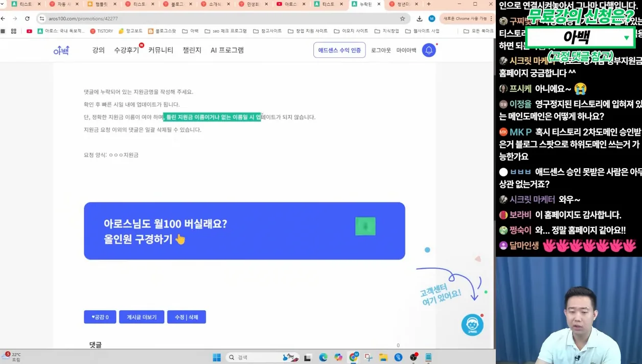
Task: Open the weather widget showing 22°C
Action: (12, 357)
